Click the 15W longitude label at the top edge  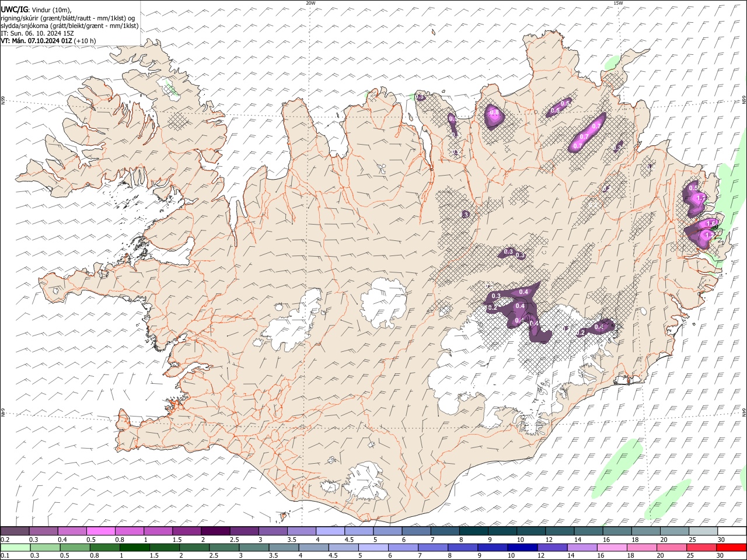618,3
